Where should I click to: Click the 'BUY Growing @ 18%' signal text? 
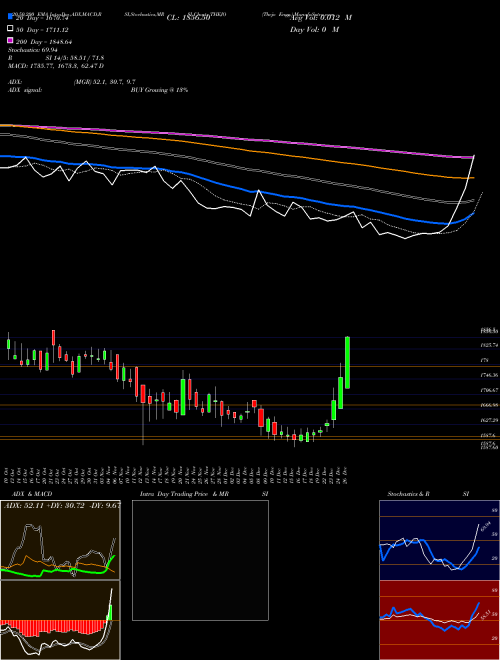159,90
